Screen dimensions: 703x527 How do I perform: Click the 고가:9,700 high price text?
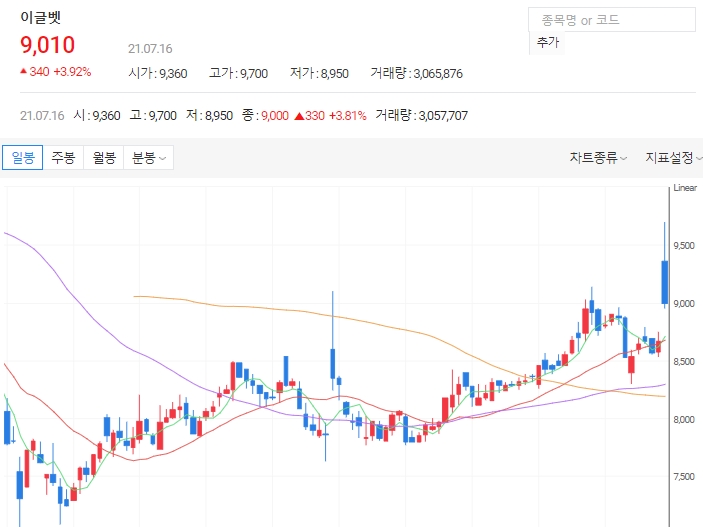[x=239, y=73]
